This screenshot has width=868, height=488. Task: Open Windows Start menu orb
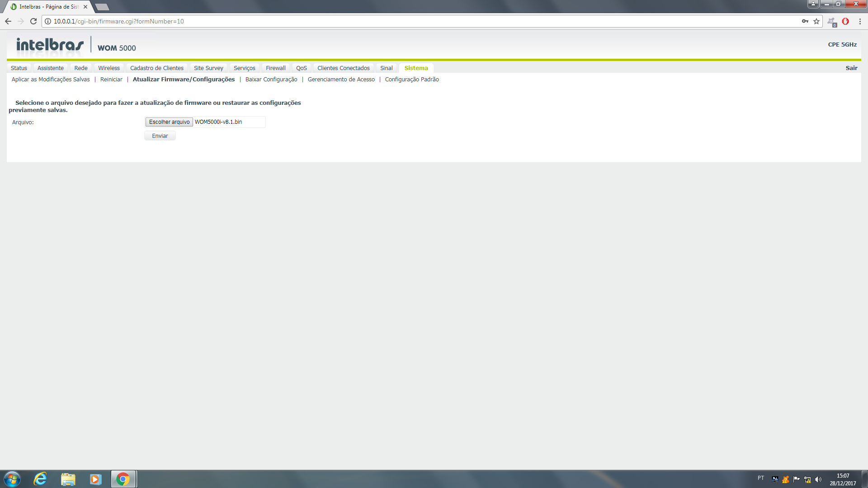point(12,479)
